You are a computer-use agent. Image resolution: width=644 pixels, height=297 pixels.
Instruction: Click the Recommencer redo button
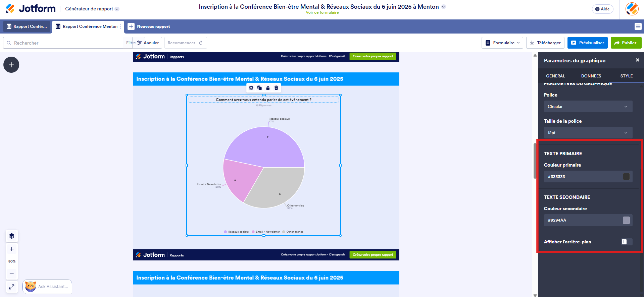point(185,43)
